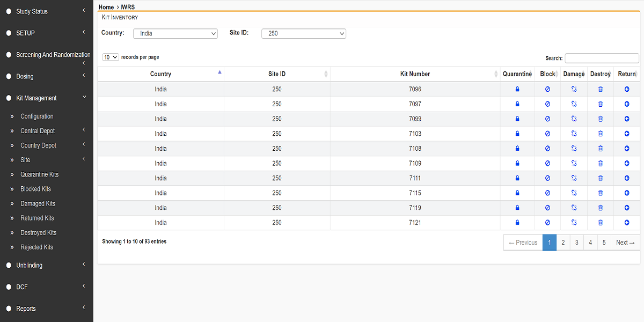Image resolution: width=644 pixels, height=322 pixels.
Task: Open Damaged Kits in sidebar
Action: 38,203
